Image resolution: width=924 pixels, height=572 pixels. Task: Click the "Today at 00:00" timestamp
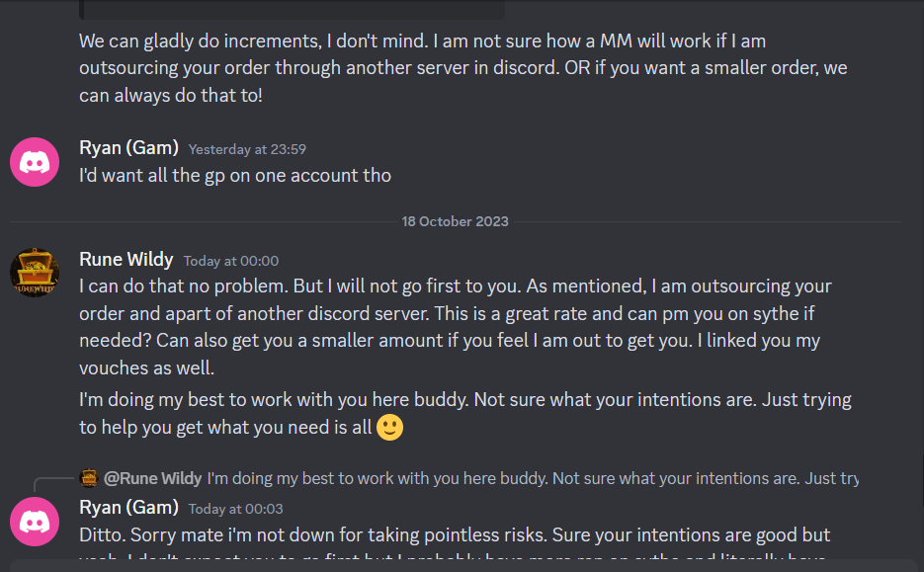point(231,261)
